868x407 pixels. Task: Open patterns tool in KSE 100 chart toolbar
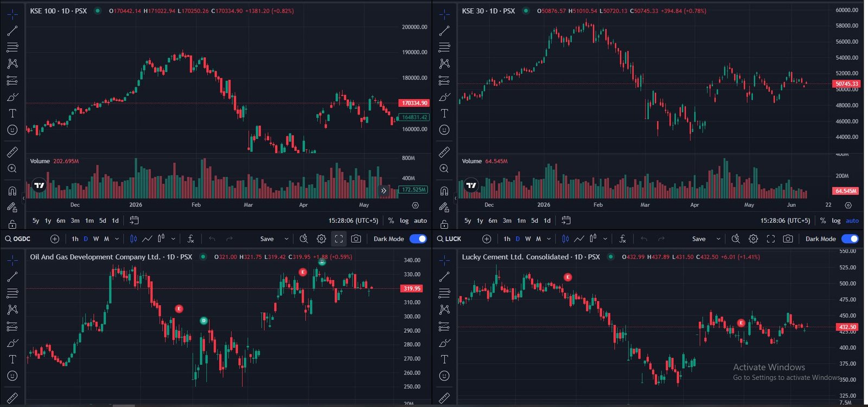[12, 63]
